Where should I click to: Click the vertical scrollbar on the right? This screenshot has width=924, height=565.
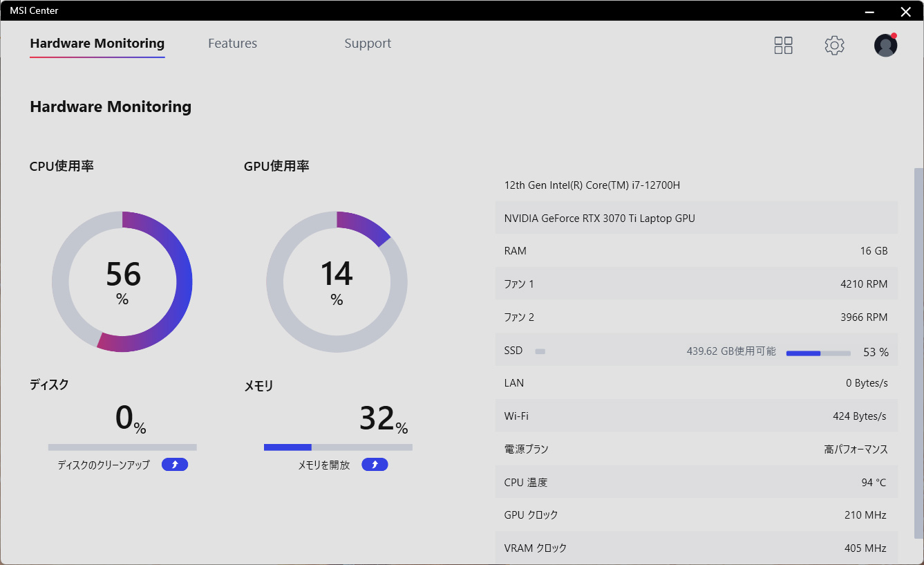pos(918,353)
